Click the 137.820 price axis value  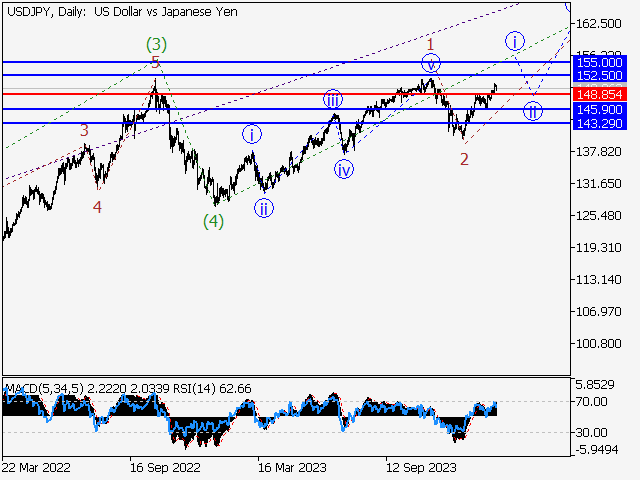point(598,152)
